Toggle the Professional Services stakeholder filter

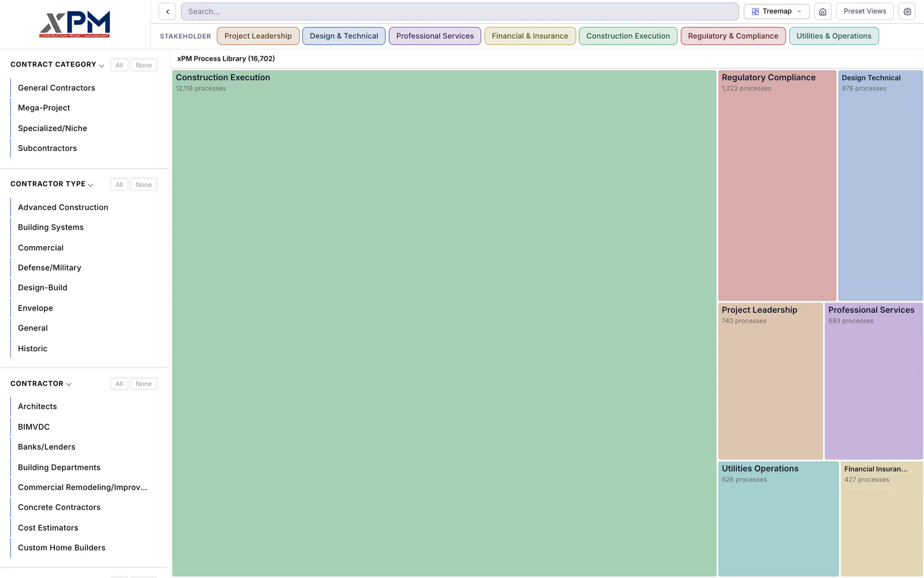coord(435,36)
